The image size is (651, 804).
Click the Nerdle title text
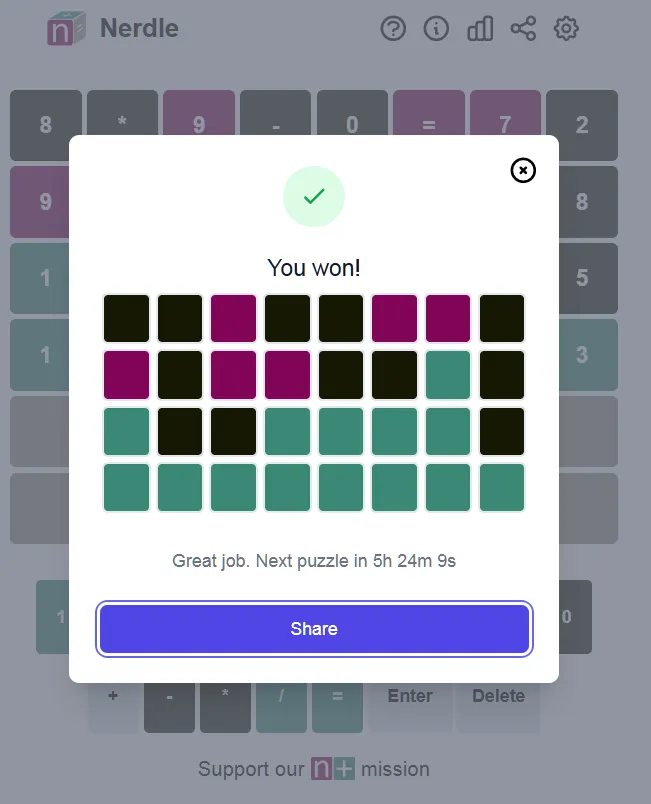pyautogui.click(x=139, y=28)
